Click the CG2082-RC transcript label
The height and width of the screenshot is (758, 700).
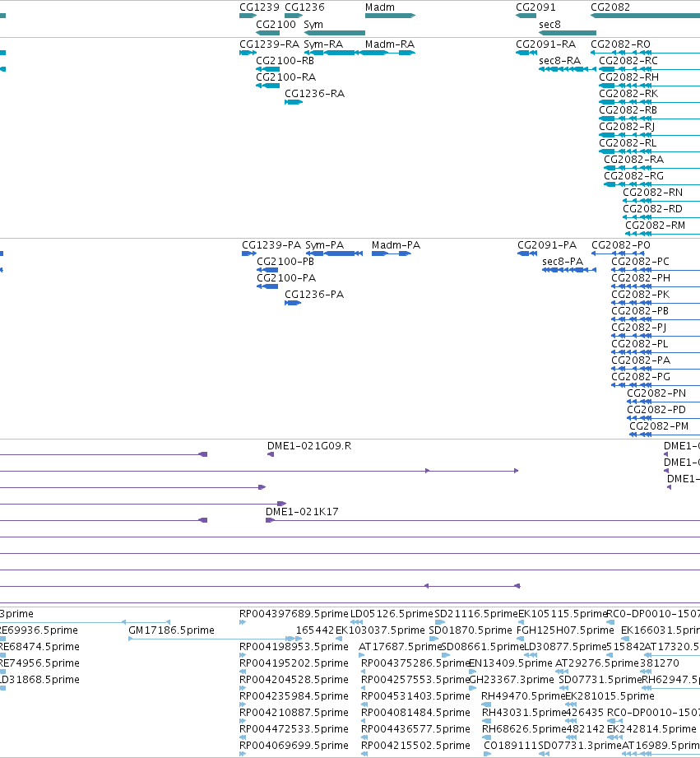point(628,61)
